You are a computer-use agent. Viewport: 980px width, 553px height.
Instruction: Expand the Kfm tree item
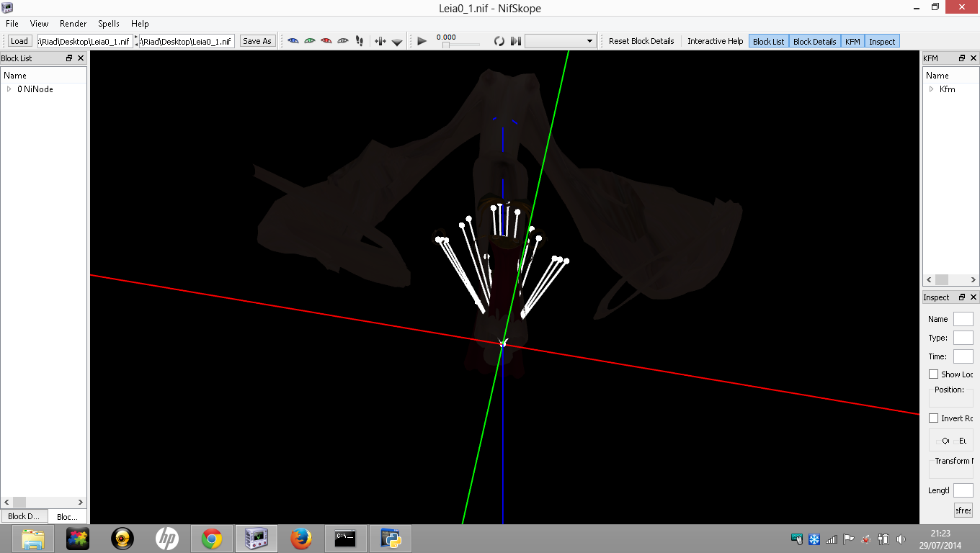point(931,89)
